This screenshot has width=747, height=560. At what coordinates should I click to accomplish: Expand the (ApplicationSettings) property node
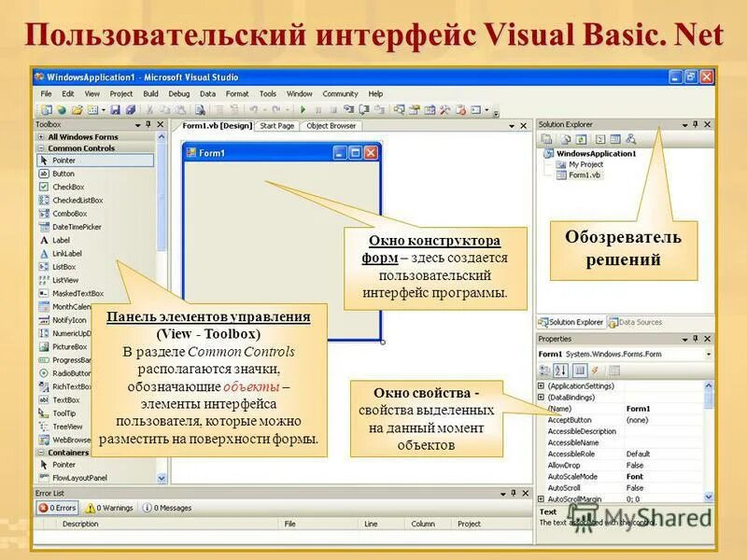click(x=542, y=385)
